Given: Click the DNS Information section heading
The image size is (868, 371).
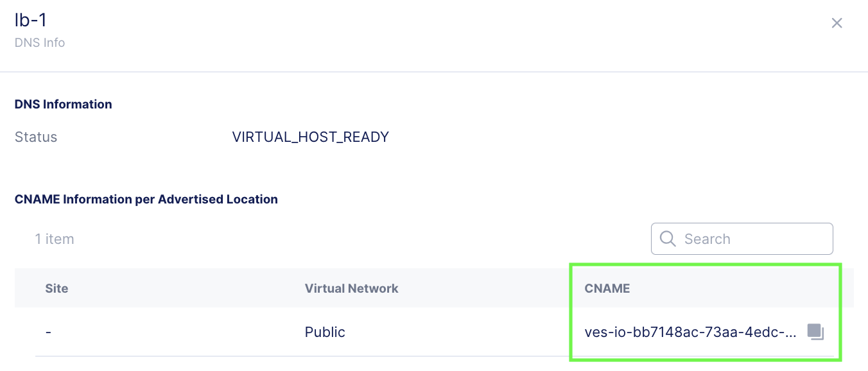Looking at the screenshot, I should click(64, 104).
